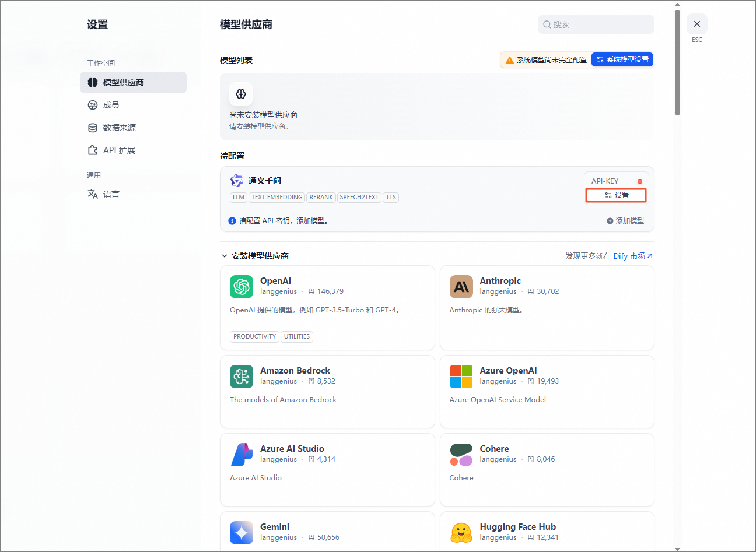Click the Azure AI Studio logo icon
The width and height of the screenshot is (756, 552).
[242, 455]
